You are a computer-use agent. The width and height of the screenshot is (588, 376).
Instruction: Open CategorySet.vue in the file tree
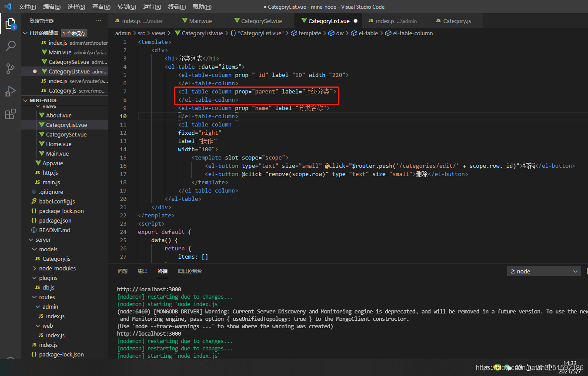pyautogui.click(x=66, y=134)
